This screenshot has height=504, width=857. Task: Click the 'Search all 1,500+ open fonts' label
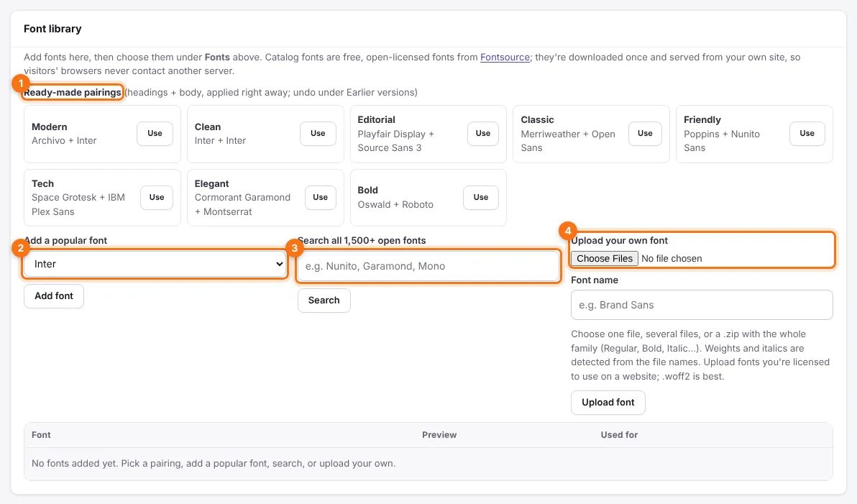[362, 241]
